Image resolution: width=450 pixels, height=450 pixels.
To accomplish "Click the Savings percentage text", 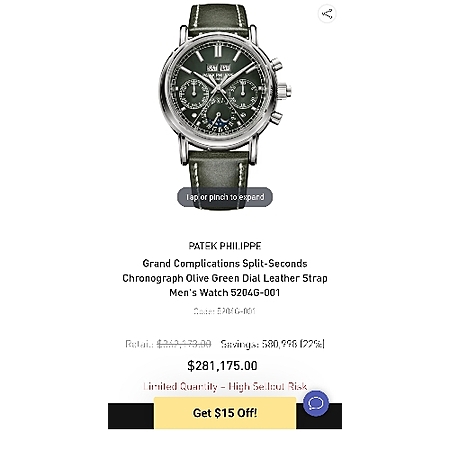I will tap(273, 344).
